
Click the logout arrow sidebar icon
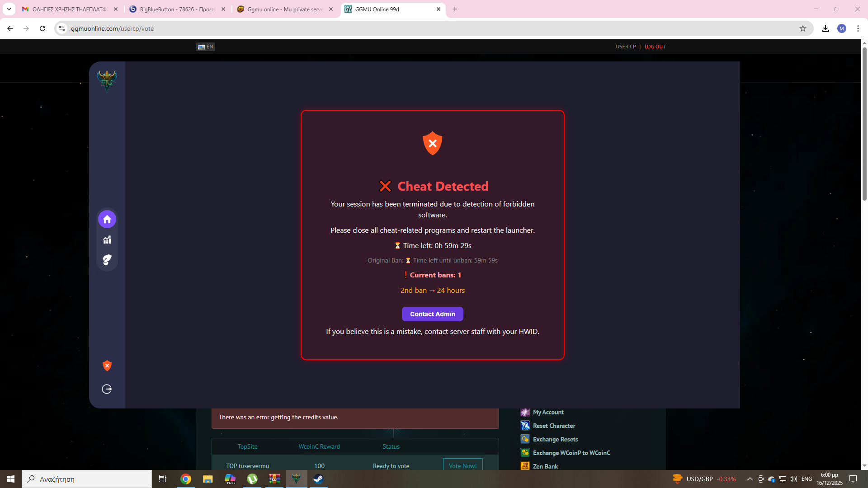tap(107, 389)
